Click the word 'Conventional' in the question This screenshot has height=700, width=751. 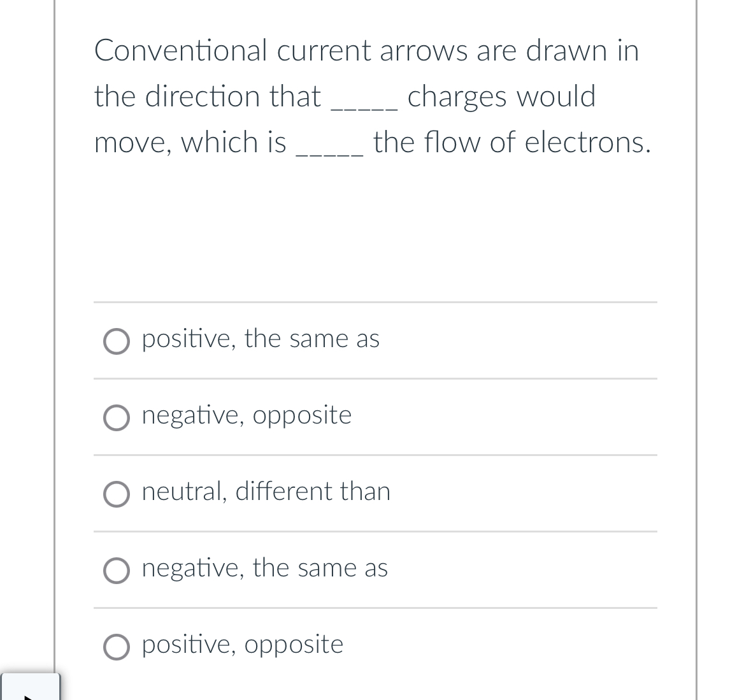point(180,50)
